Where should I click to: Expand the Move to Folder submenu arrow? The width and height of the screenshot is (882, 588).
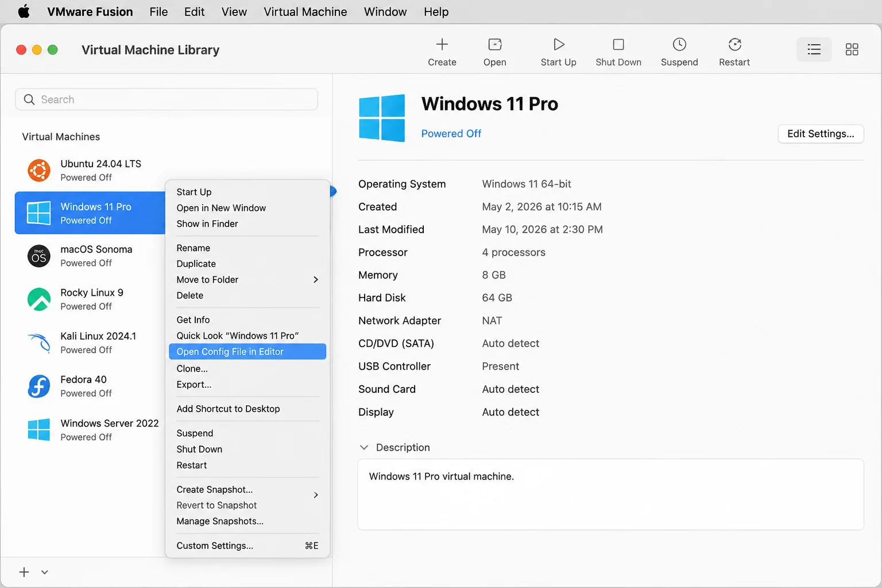click(316, 280)
